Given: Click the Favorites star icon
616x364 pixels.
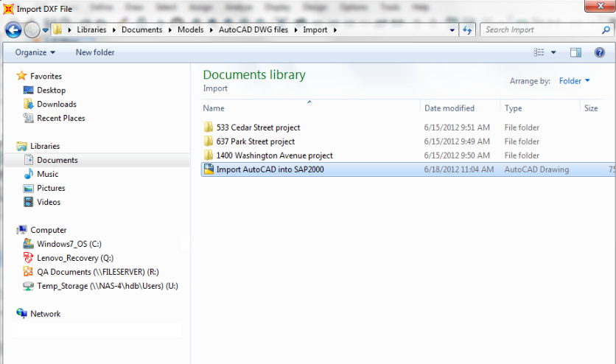Looking at the screenshot, I should coord(21,75).
